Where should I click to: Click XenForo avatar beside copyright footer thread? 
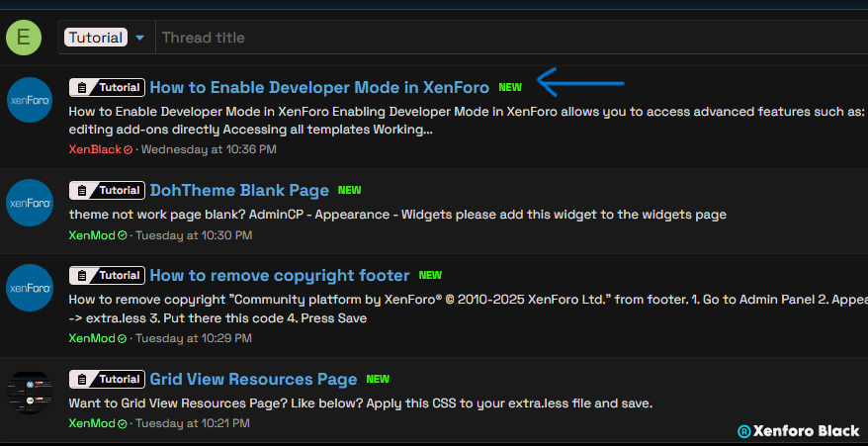tap(30, 288)
